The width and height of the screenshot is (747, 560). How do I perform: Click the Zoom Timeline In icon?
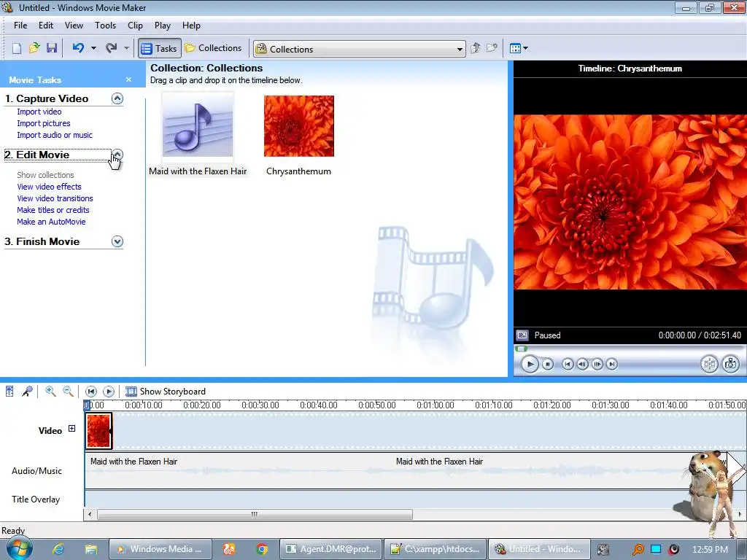(x=50, y=392)
